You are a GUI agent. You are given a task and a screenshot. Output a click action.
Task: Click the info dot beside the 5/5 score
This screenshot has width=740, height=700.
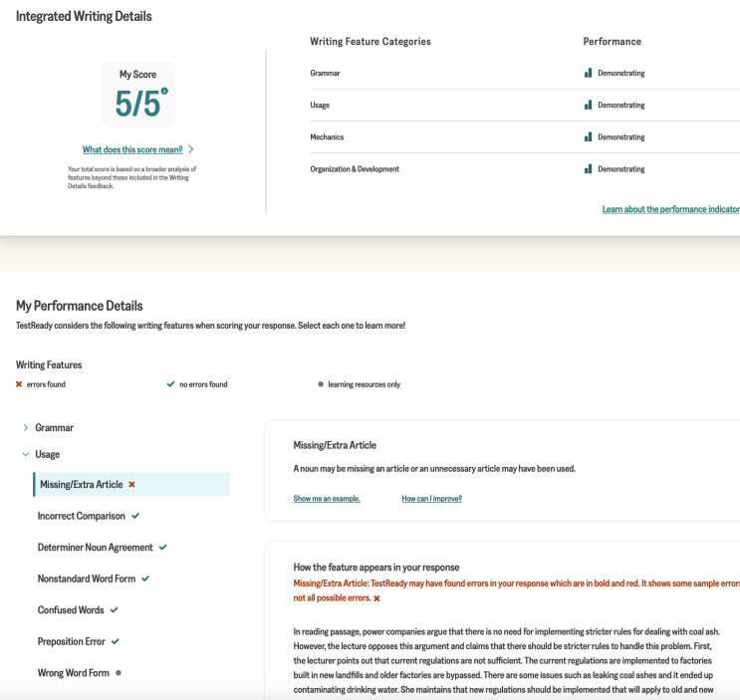click(x=164, y=91)
